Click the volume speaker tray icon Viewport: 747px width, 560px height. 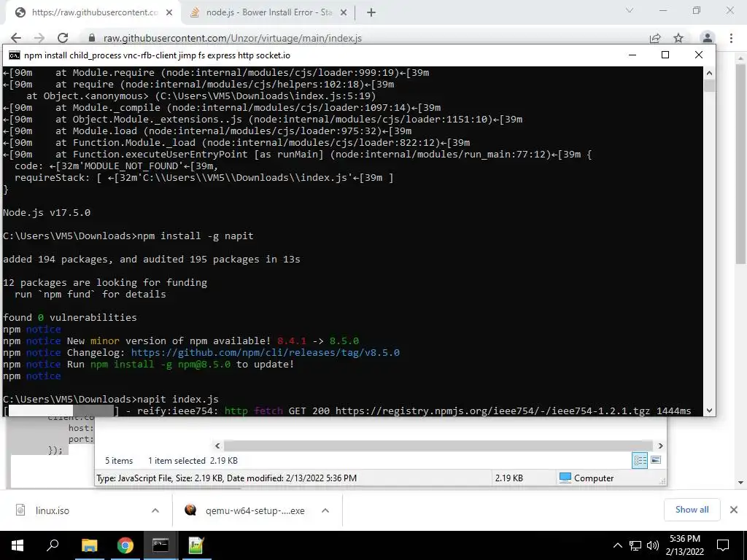click(x=653, y=545)
